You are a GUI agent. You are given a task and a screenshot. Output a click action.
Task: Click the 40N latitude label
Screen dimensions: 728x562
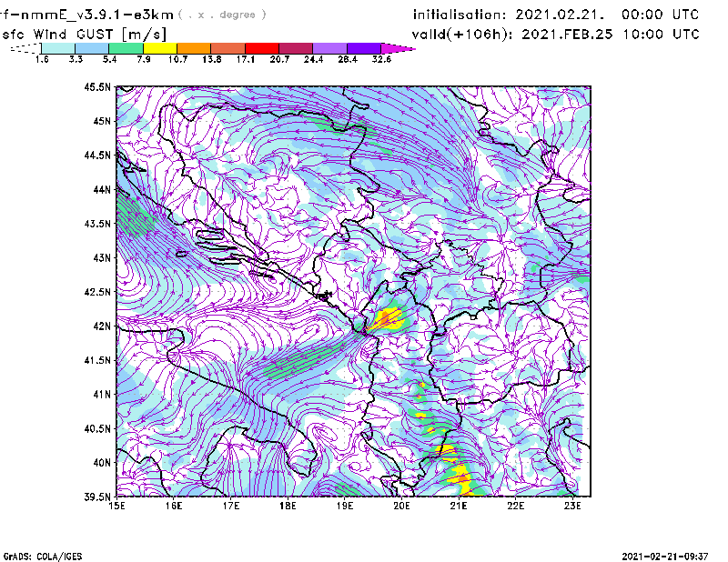[x=102, y=463]
